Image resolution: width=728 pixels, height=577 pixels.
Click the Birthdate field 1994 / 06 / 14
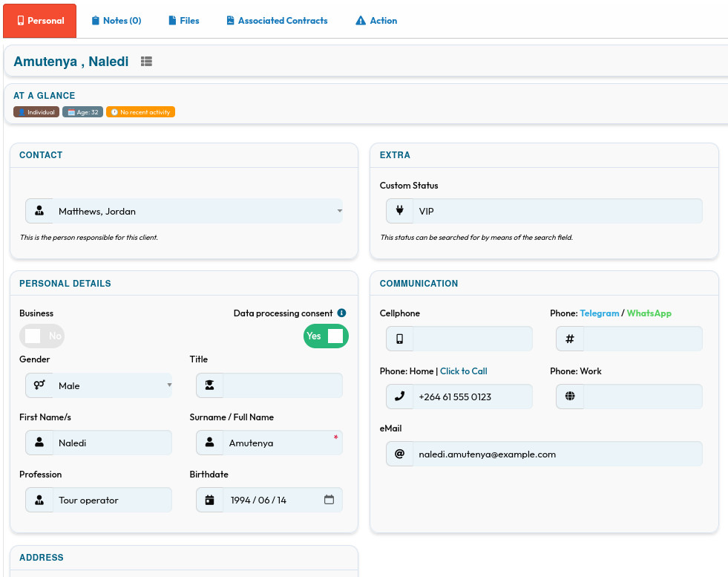(283, 500)
